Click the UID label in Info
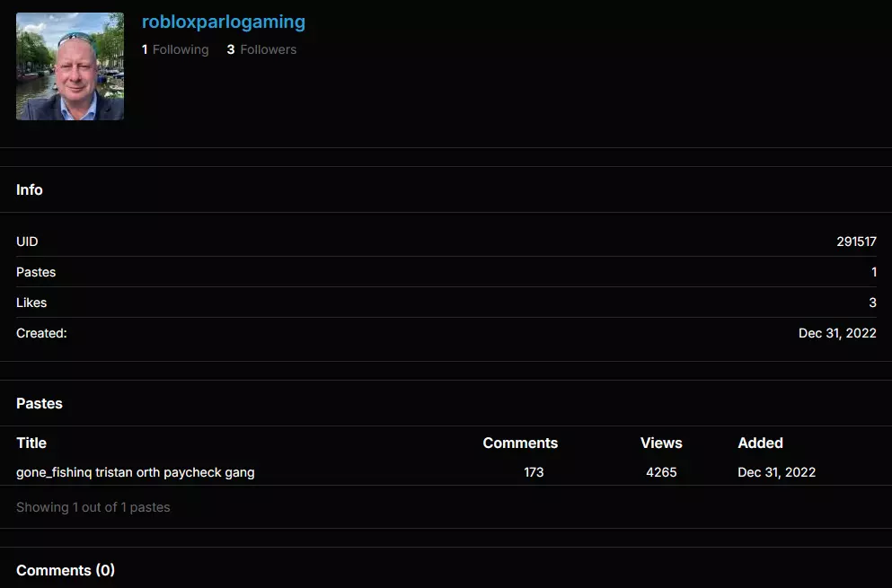892x588 pixels. (x=27, y=241)
